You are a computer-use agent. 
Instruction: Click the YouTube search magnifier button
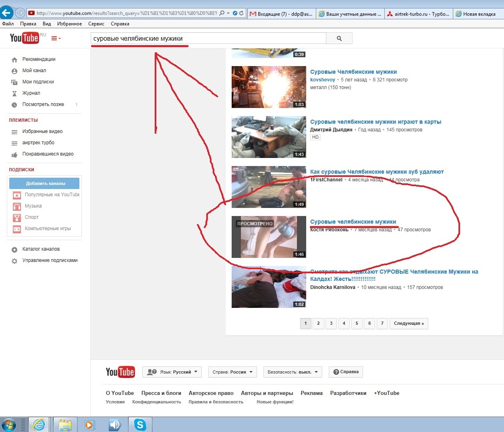coord(339,38)
